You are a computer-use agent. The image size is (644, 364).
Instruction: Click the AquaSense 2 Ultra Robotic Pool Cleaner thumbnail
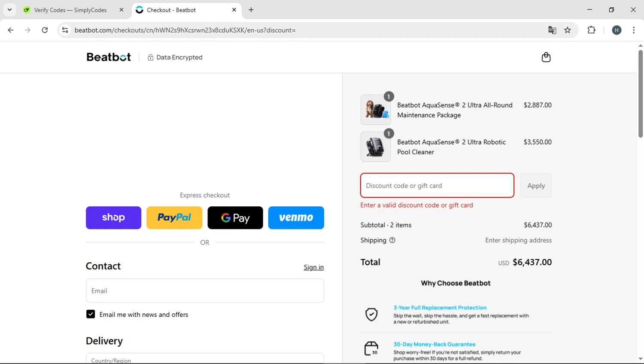click(x=376, y=147)
